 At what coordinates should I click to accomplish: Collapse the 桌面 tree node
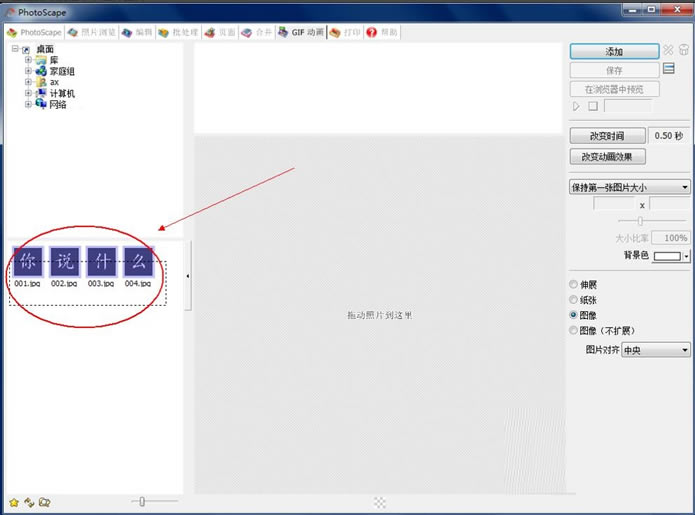coord(16,49)
